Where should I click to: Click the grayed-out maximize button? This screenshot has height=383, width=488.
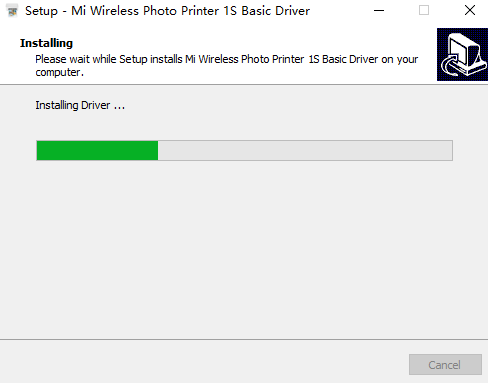(x=424, y=11)
